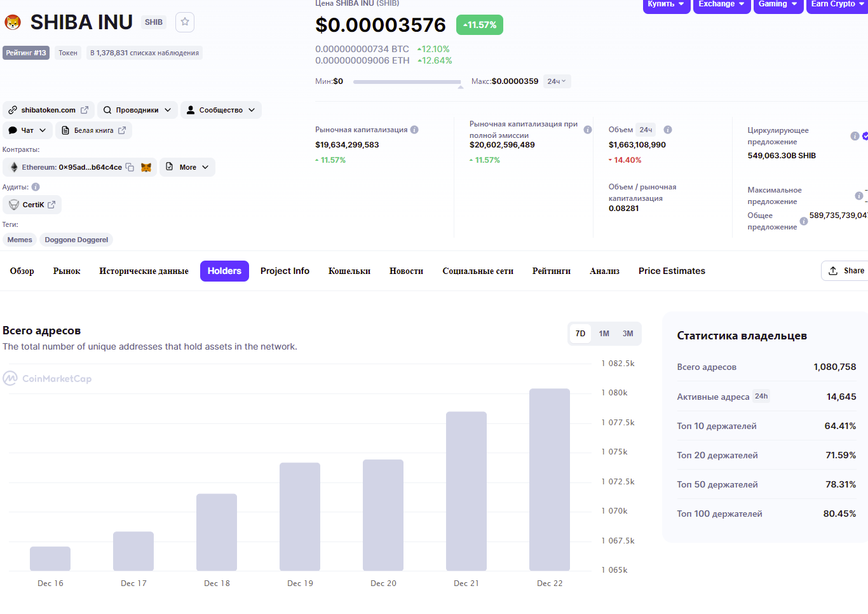Open the info icon beside Аудиты
Viewport: 868px width, 614px height.
point(36,187)
